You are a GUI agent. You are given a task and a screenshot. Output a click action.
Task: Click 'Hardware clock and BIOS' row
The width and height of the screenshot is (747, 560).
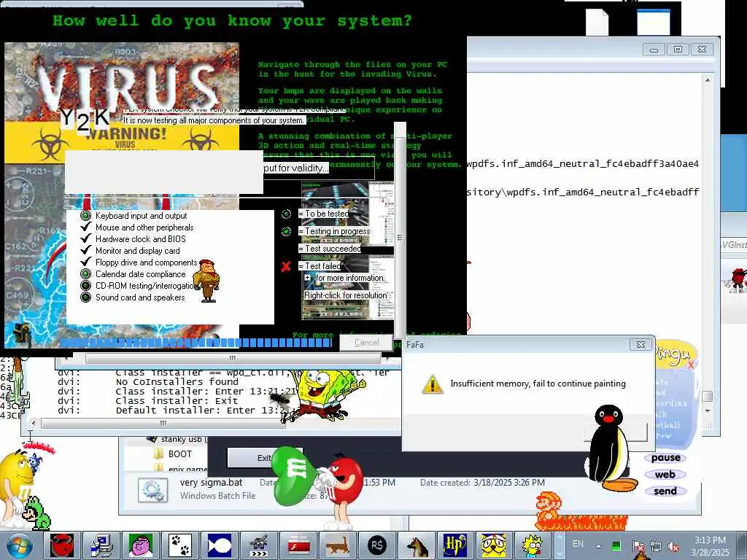[141, 239]
